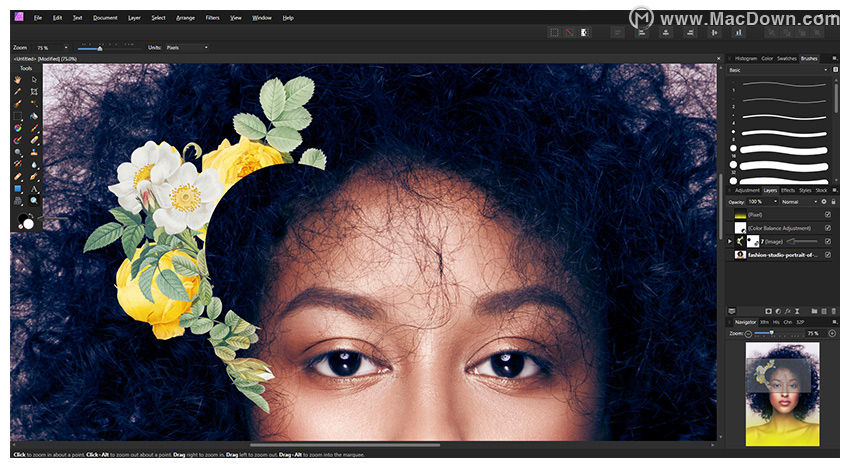Select the Mesh Warp tool
Image resolution: width=850 pixels, height=468 pixels.
coord(18,201)
